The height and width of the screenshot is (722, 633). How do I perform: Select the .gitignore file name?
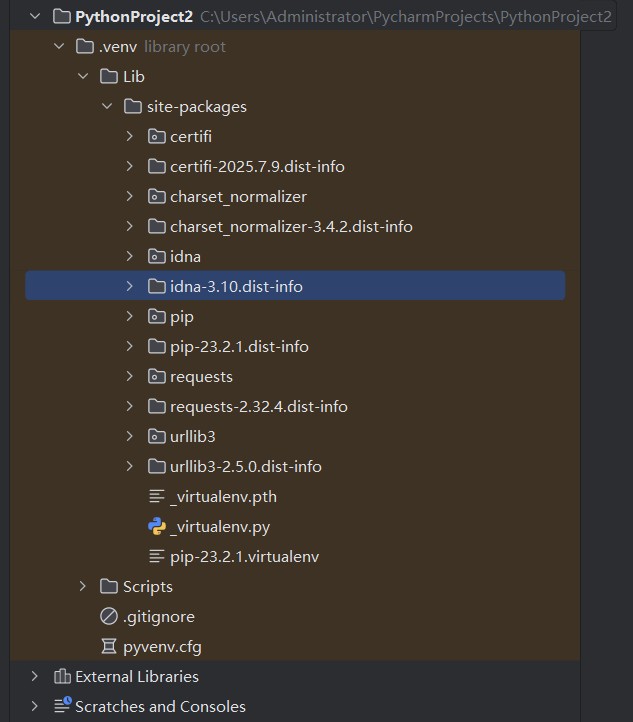(x=159, y=617)
